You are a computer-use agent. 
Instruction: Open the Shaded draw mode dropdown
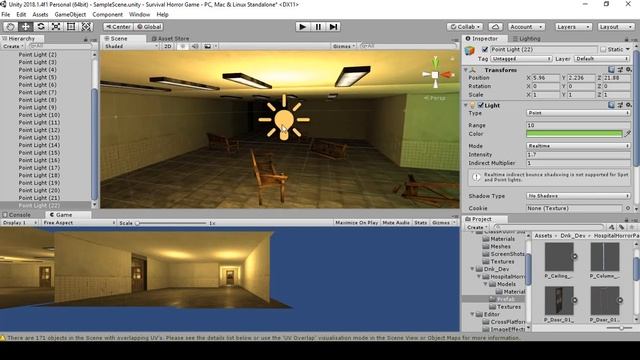pos(131,46)
